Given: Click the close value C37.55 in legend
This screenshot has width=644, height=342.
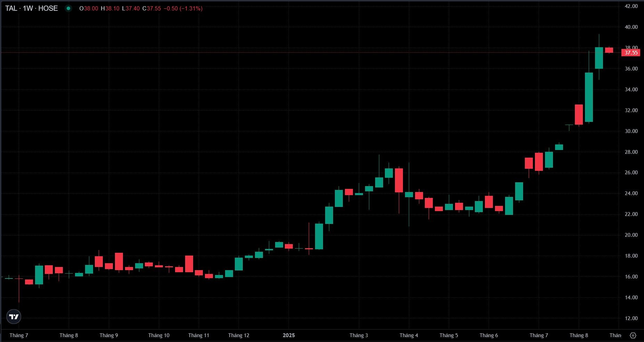Looking at the screenshot, I should (152, 8).
